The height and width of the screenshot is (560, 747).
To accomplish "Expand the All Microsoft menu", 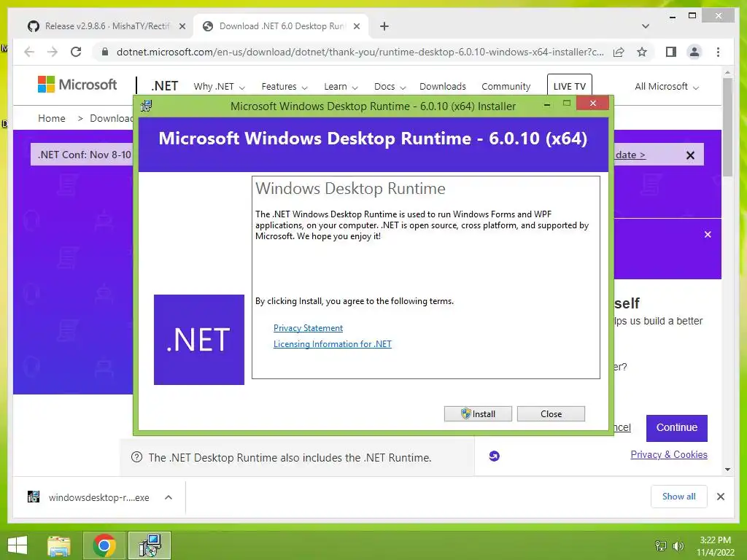I will click(667, 87).
